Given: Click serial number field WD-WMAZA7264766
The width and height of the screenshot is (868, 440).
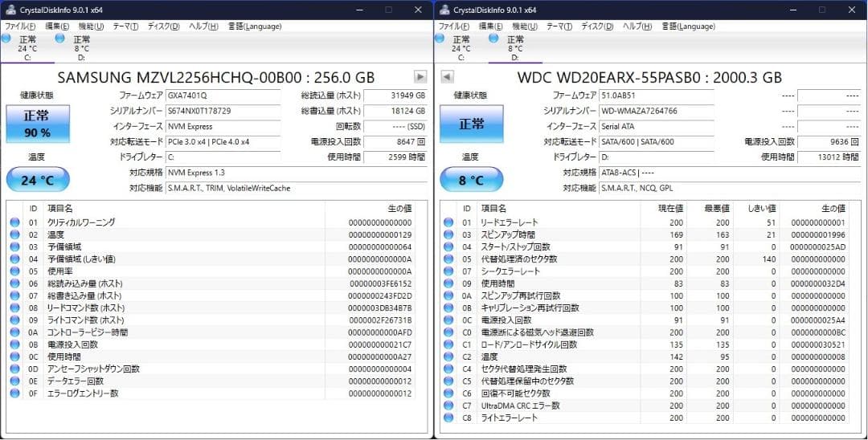Looking at the screenshot, I should [x=657, y=111].
